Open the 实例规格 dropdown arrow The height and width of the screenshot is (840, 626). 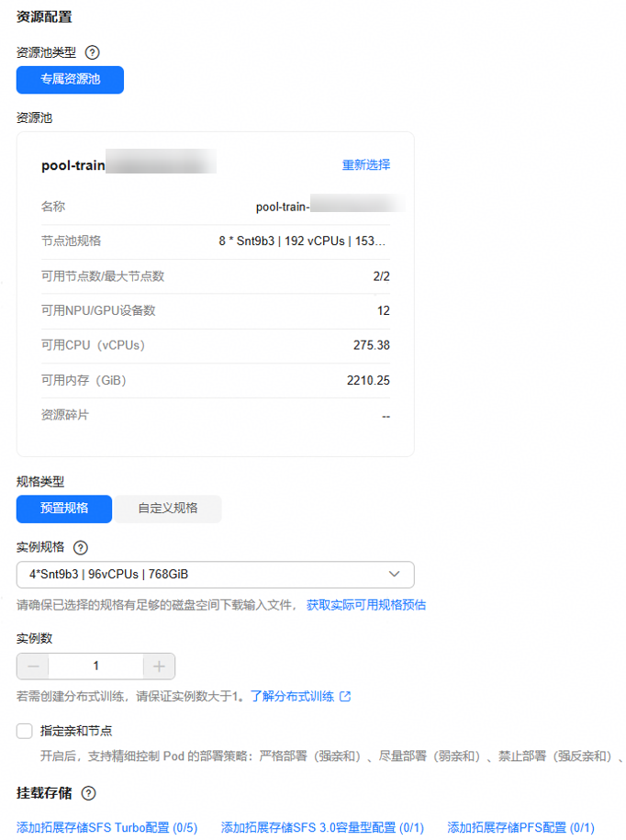(x=394, y=575)
